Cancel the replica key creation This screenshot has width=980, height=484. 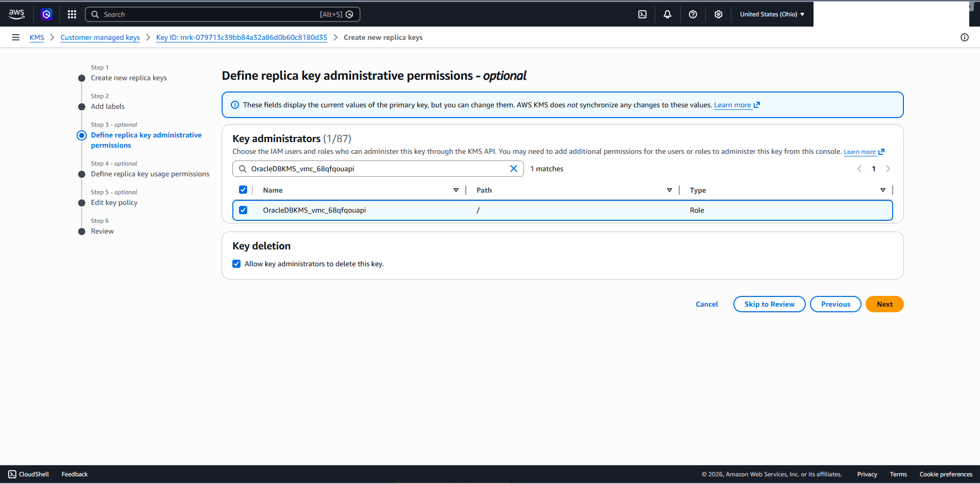pyautogui.click(x=707, y=304)
